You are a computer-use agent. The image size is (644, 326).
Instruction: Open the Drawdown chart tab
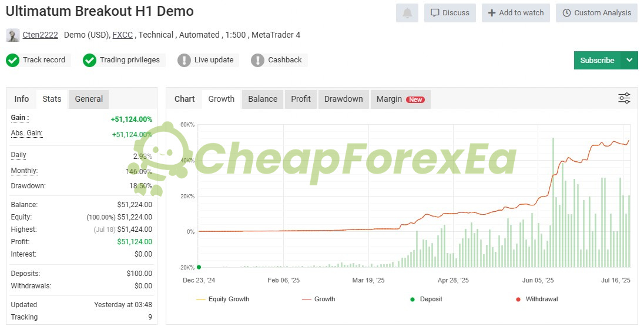click(344, 99)
